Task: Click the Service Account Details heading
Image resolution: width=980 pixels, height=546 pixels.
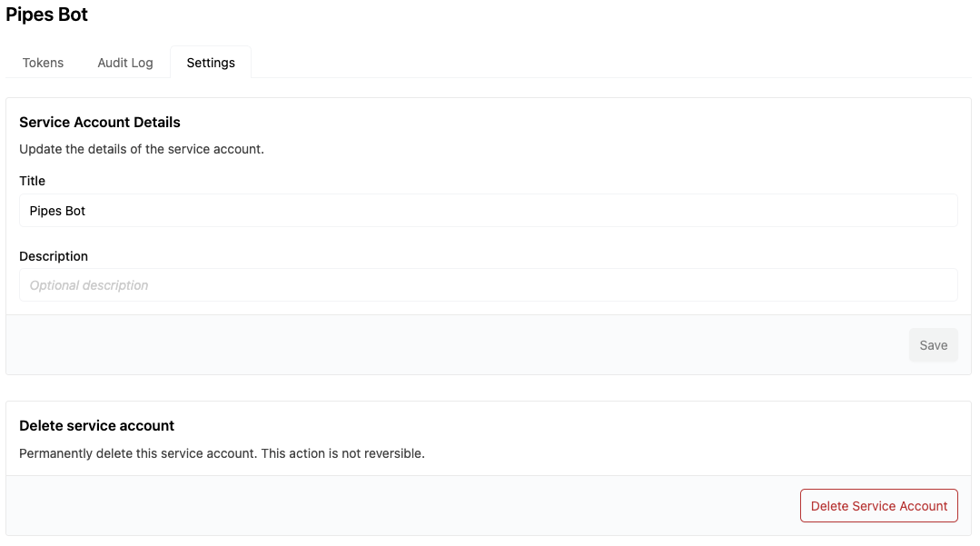Action: click(100, 123)
